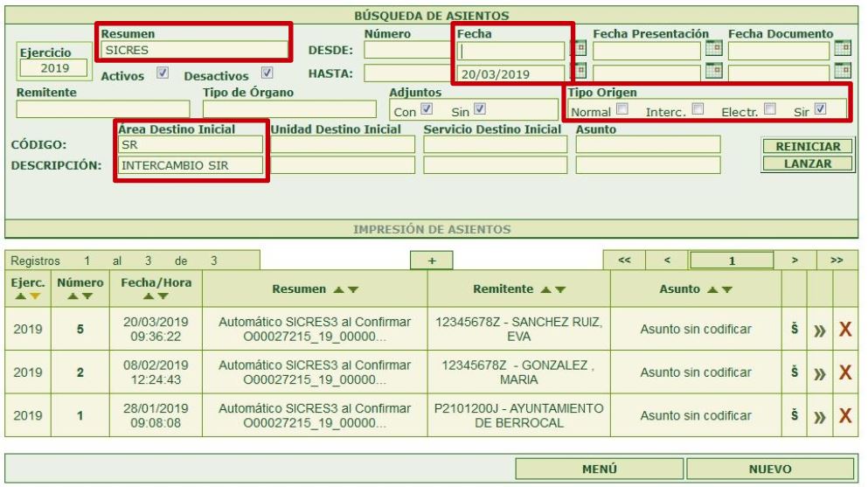Open details arrow for entry number 2

point(820,374)
